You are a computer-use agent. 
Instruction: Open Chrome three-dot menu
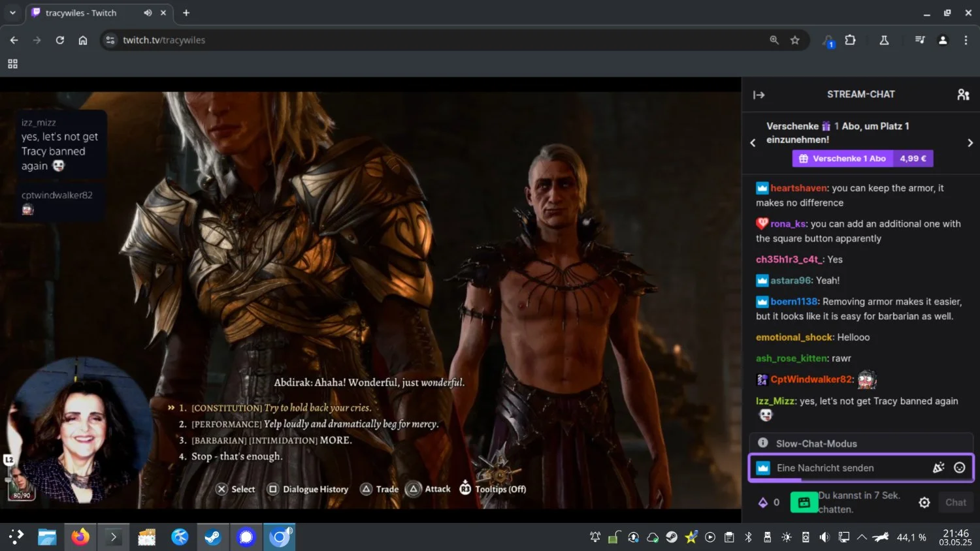[966, 40]
